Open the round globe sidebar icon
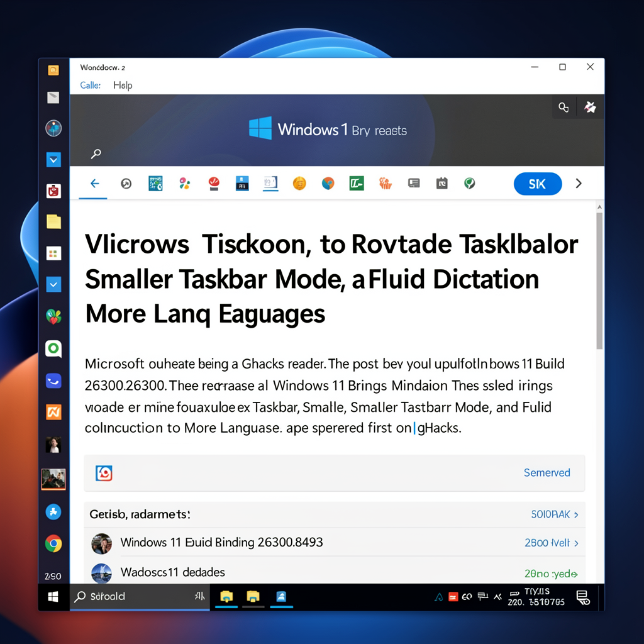Image resolution: width=644 pixels, height=644 pixels. (x=53, y=128)
